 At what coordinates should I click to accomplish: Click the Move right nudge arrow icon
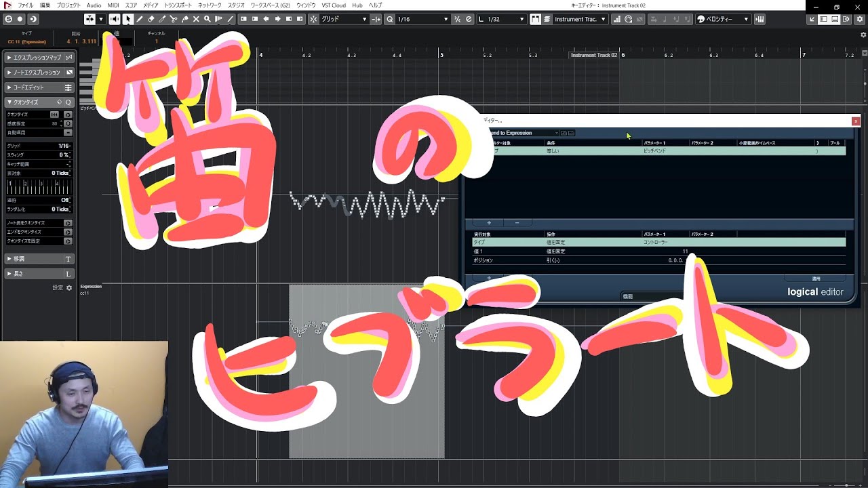pyautogui.click(x=277, y=19)
